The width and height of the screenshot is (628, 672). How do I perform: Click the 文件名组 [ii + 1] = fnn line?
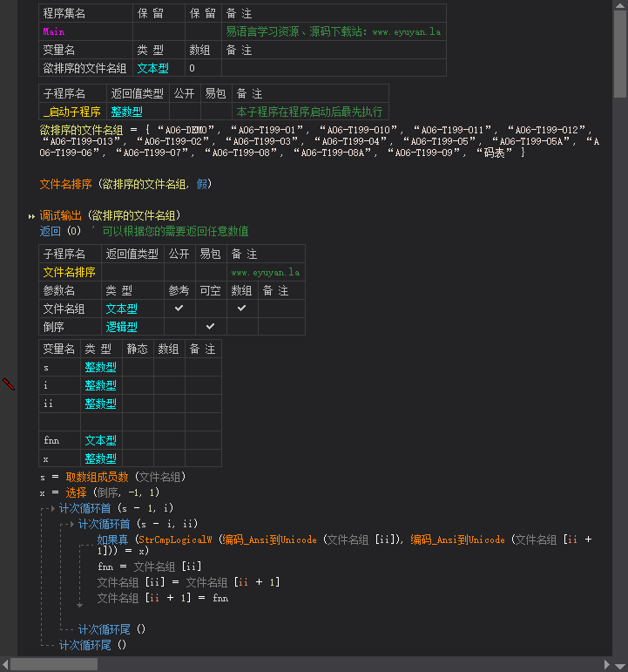163,598
